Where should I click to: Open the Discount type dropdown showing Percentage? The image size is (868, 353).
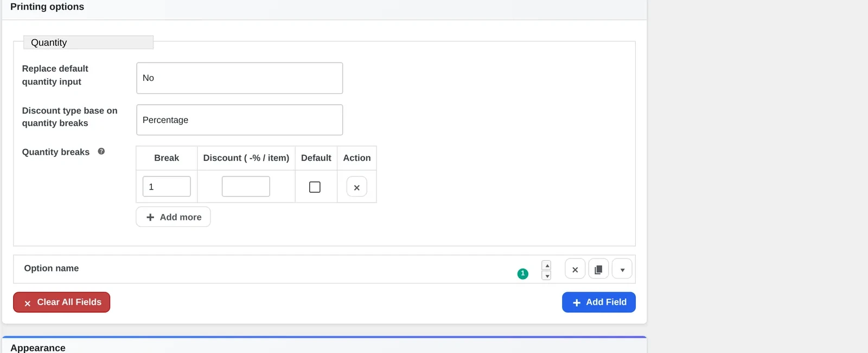[239, 120]
